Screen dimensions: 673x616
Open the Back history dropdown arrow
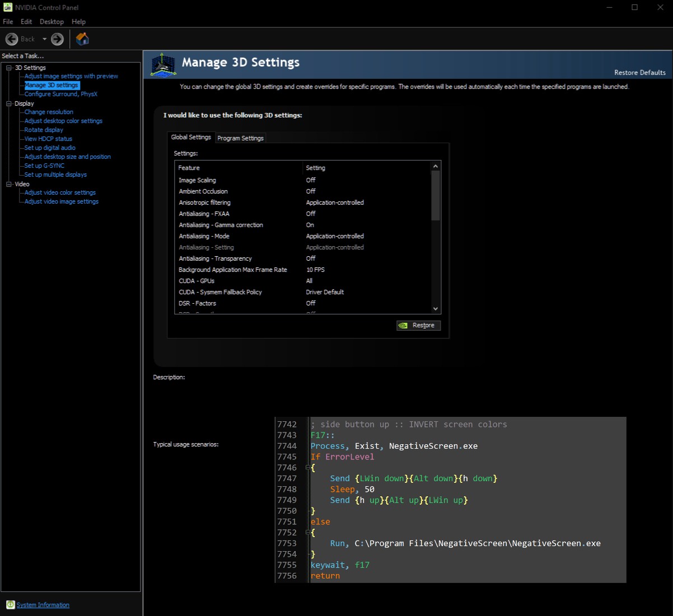pos(45,39)
